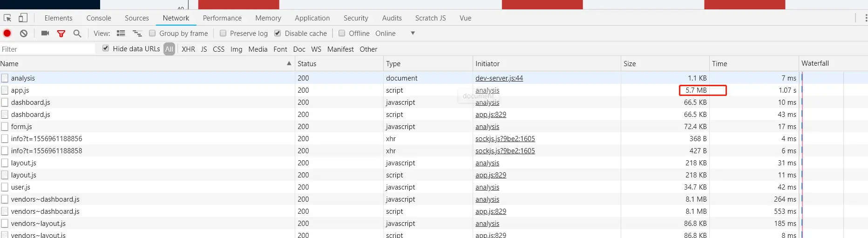Uncheck the Disable cache checkbox

278,33
